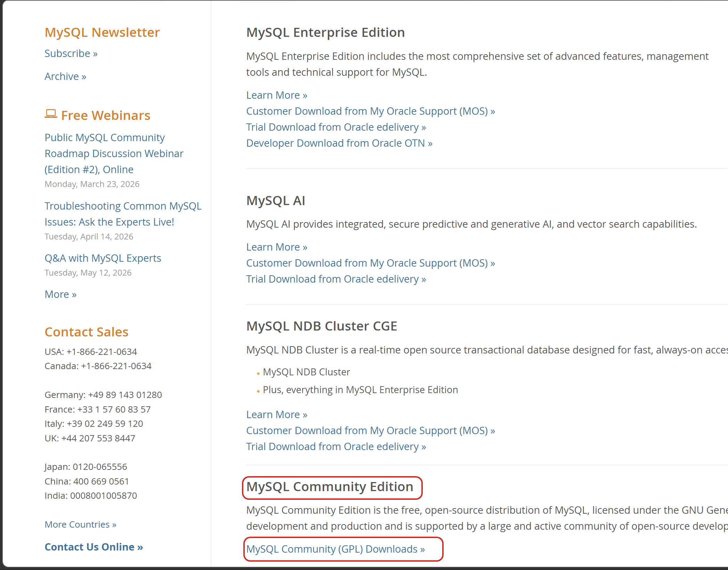Open Enterprise Edition Trial Download from edelivery
728x570 pixels.
click(336, 127)
